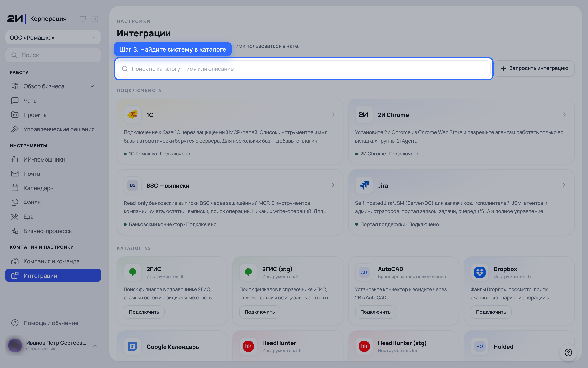Open Управленческие решения menu item
The image size is (588, 368).
[x=53, y=129]
